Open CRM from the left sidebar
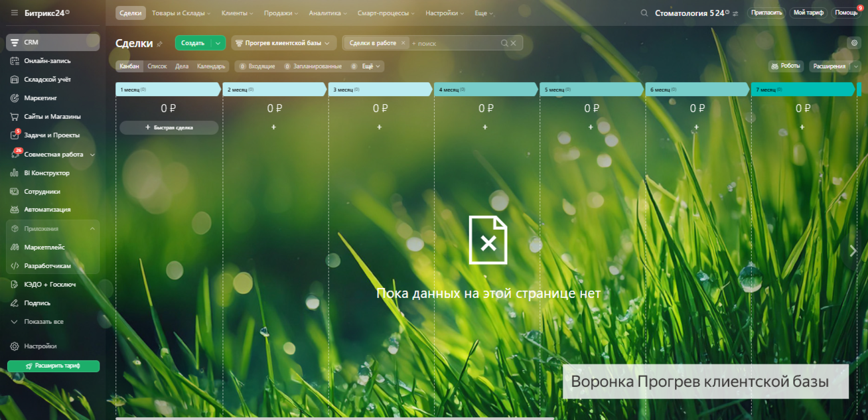This screenshot has height=420, width=868. [53, 42]
